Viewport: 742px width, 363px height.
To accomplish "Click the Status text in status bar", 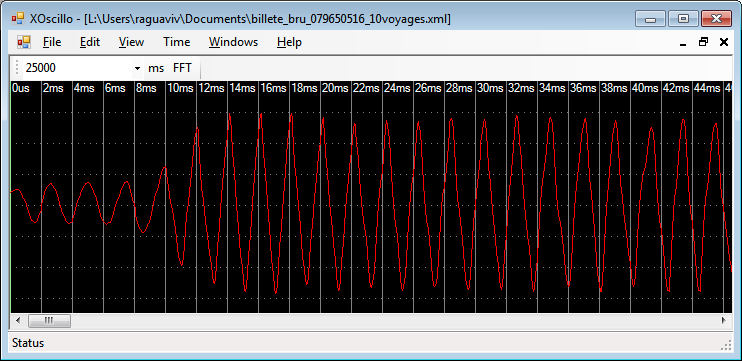I will coord(28,343).
